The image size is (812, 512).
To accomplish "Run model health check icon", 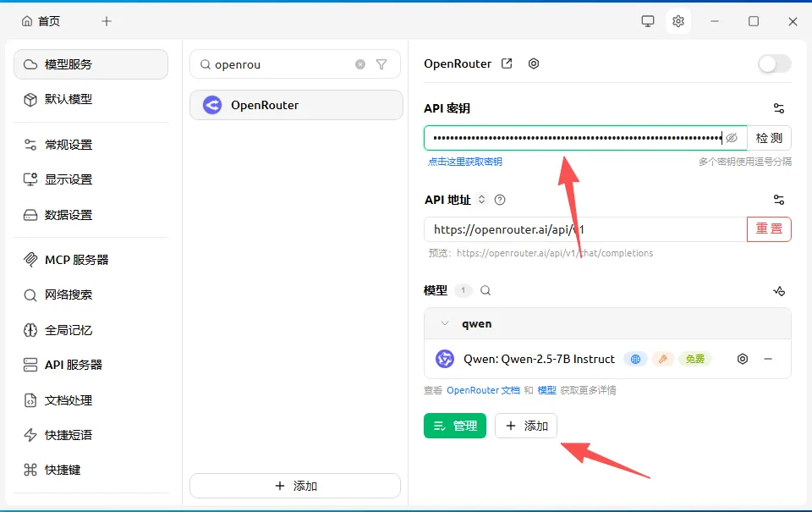I will click(779, 291).
